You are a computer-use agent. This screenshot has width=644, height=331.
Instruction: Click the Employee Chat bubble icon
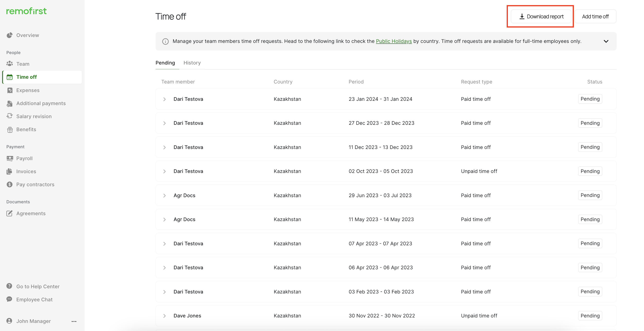pyautogui.click(x=10, y=299)
